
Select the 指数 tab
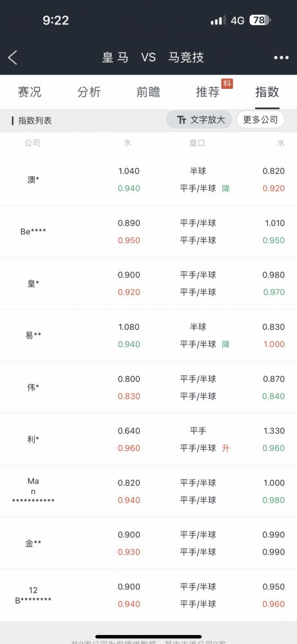click(x=267, y=92)
